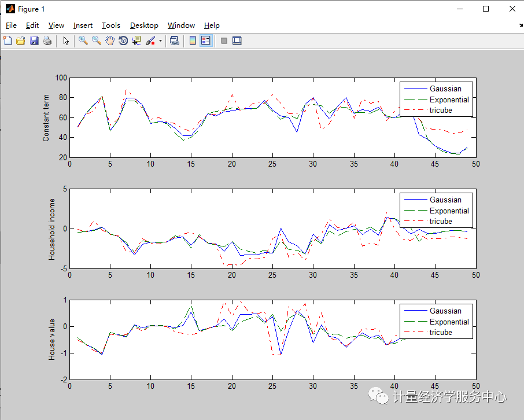Click the Constant term y-axis label
524x420 pixels.
pyautogui.click(x=46, y=117)
